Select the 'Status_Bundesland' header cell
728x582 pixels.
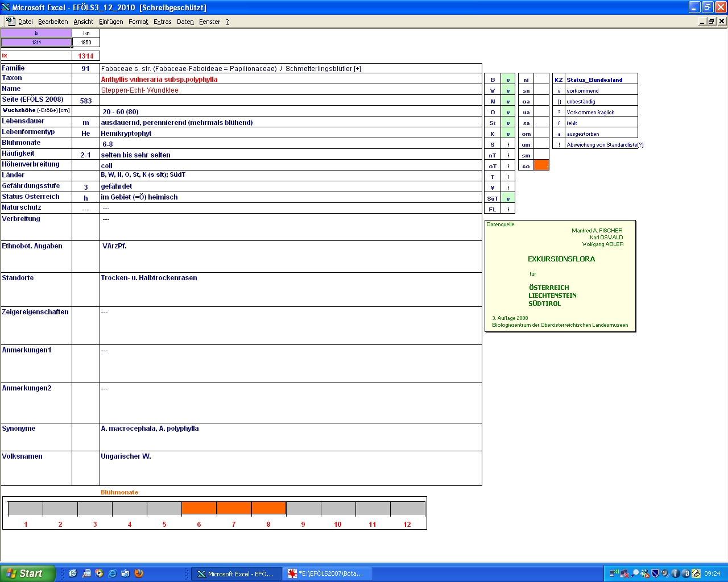[601, 79]
